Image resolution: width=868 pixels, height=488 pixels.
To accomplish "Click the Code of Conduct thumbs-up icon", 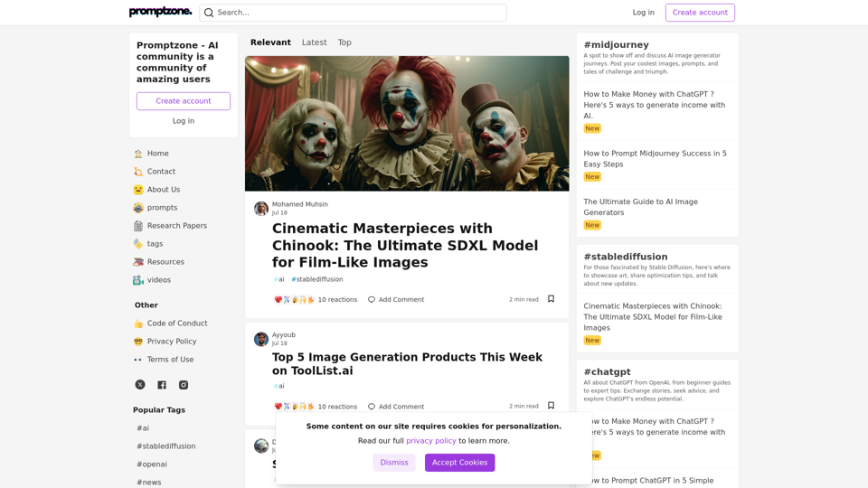I will 137,324.
